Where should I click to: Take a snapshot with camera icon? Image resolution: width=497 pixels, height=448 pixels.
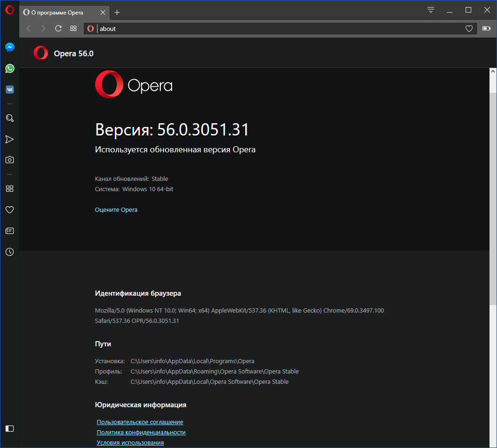point(9,160)
